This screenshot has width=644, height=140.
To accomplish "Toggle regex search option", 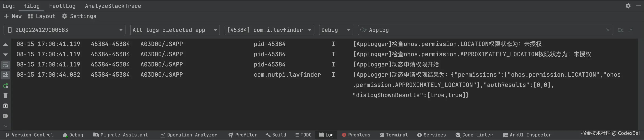I will tap(631, 30).
